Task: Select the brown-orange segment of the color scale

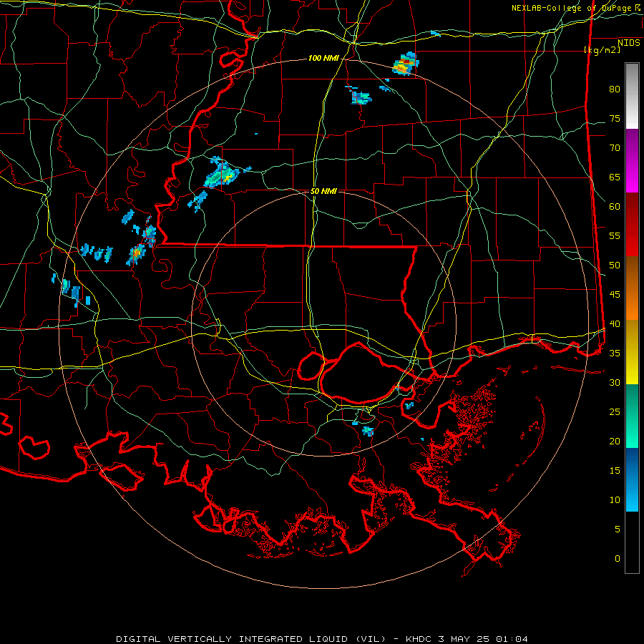Action: pos(632,288)
